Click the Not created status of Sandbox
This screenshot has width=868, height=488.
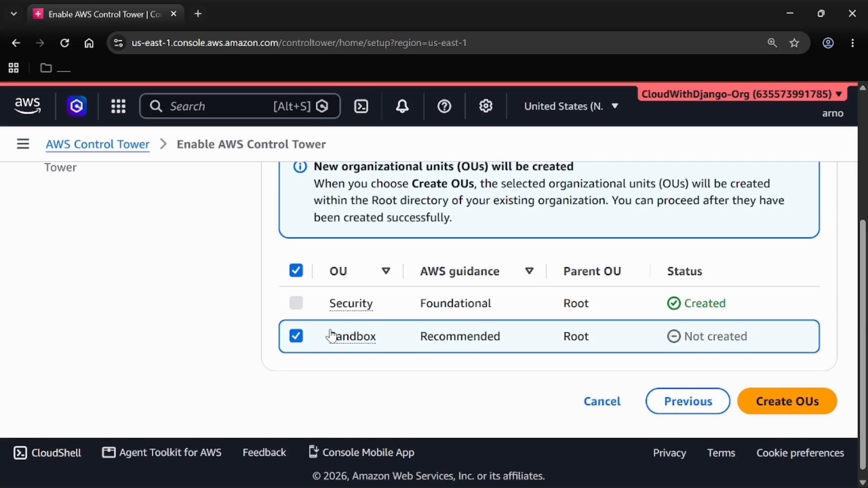point(707,336)
